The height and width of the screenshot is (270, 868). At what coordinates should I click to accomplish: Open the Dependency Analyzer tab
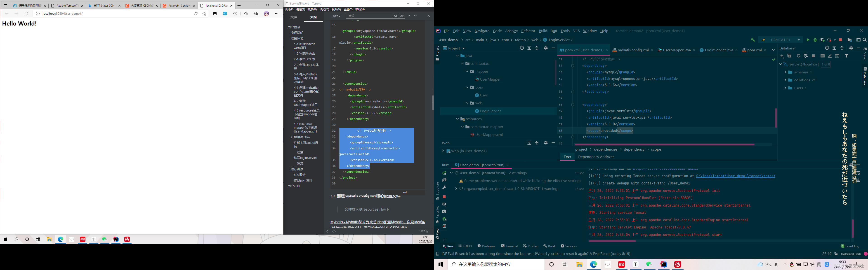[x=596, y=157]
